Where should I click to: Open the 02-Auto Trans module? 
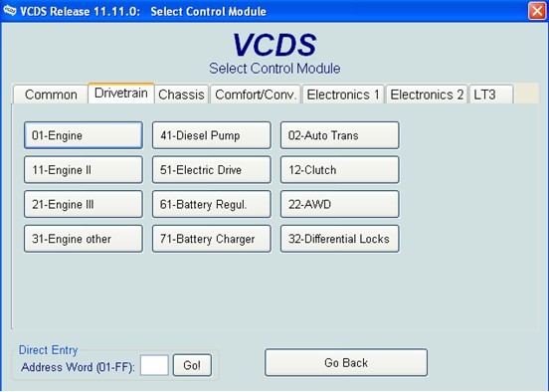(339, 135)
